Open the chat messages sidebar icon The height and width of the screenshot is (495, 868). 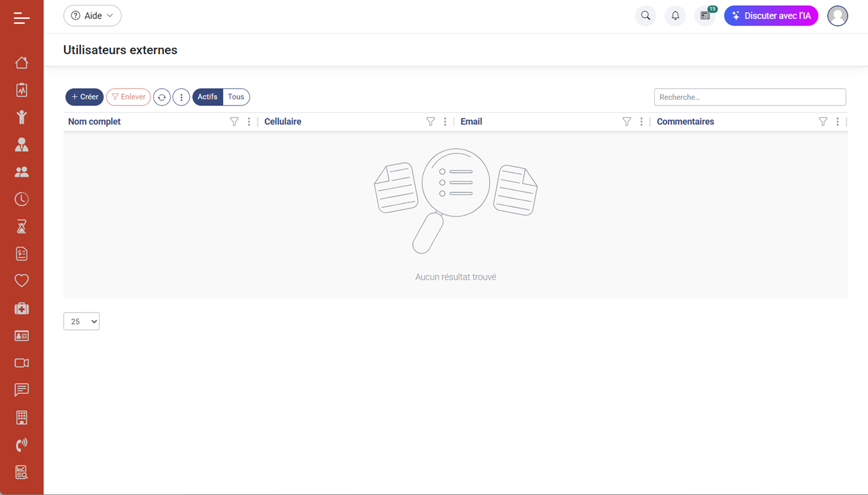(x=22, y=390)
